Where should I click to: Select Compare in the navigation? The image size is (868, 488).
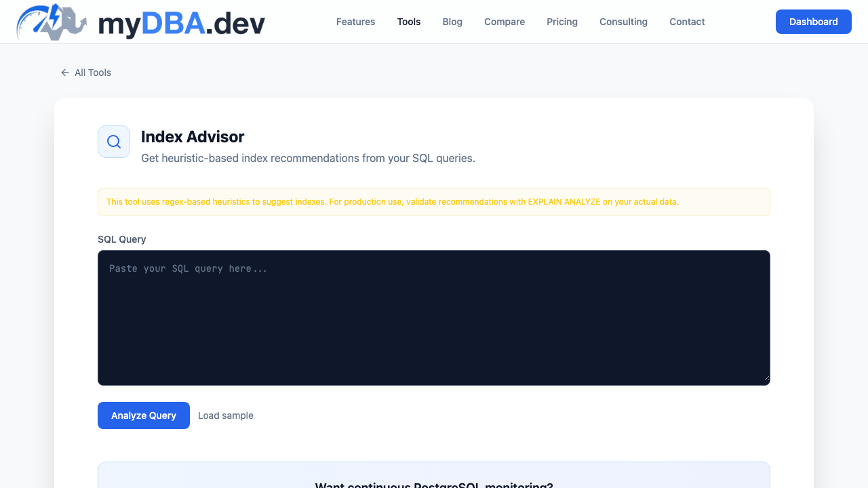505,22
